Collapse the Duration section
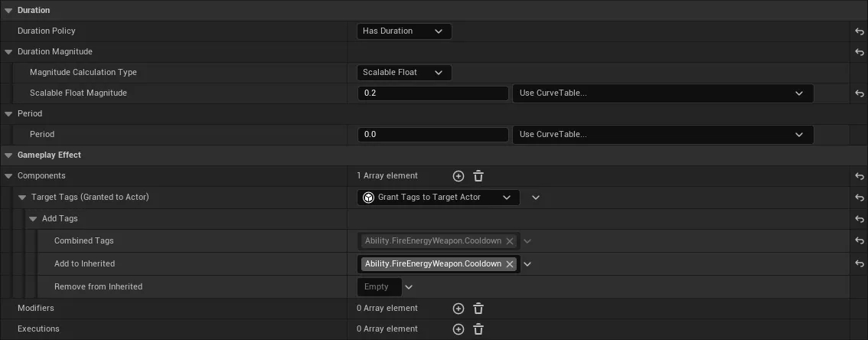Viewport: 868px width, 340px height. [8, 11]
